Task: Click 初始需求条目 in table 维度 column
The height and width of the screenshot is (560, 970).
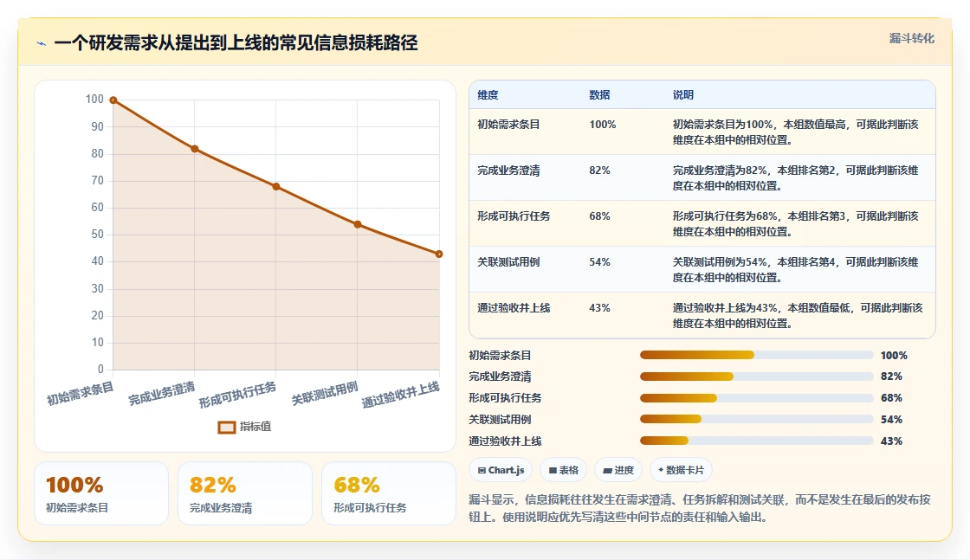Action: (x=508, y=125)
